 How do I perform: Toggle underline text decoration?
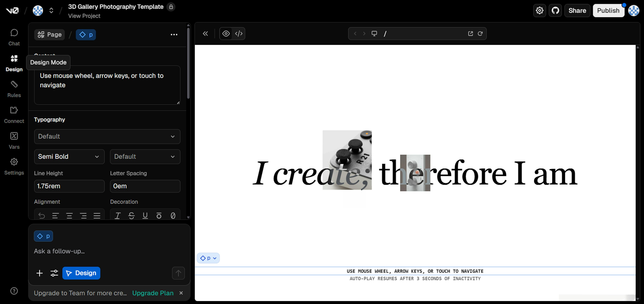(145, 215)
